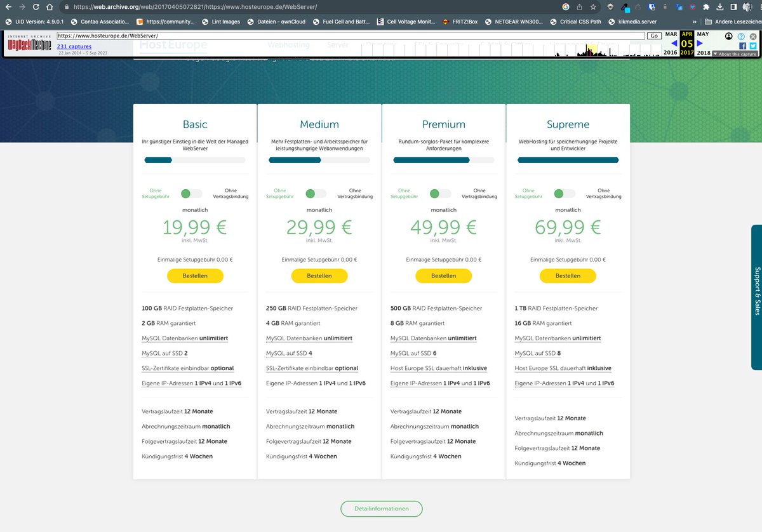This screenshot has height=532, width=762.
Task: Click 'MySQL auf SSD' in the Basic plan
Action: (x=161, y=353)
